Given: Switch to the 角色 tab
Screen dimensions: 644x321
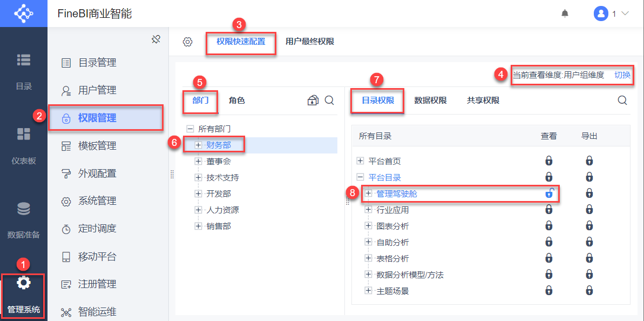Looking at the screenshot, I should click(x=236, y=101).
